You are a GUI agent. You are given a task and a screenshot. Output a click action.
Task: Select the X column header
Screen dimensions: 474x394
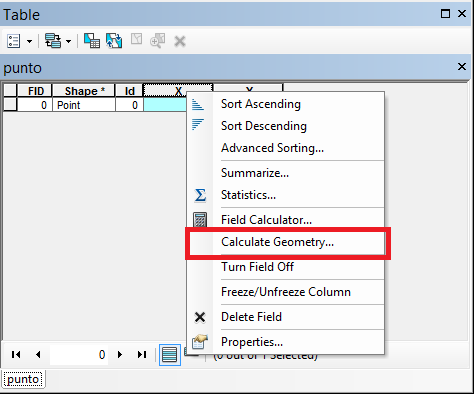pyautogui.click(x=178, y=91)
